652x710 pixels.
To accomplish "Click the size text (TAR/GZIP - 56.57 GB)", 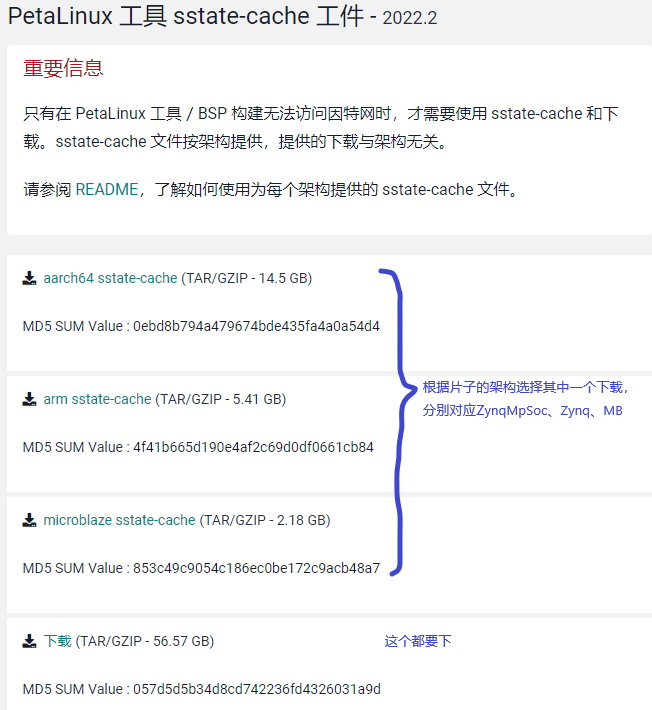I will click(x=145, y=641).
